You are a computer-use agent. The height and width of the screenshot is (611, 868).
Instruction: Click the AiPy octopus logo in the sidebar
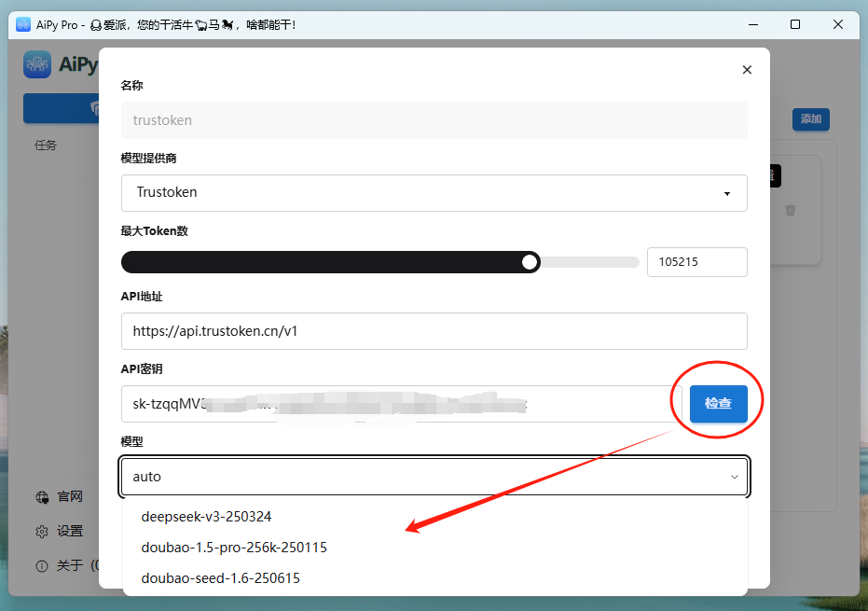(x=37, y=64)
